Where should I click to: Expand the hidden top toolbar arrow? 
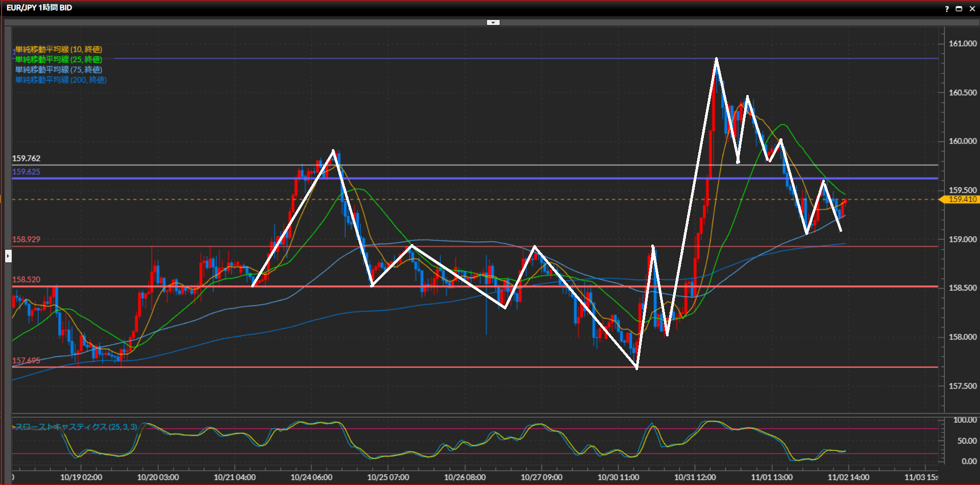[x=493, y=22]
